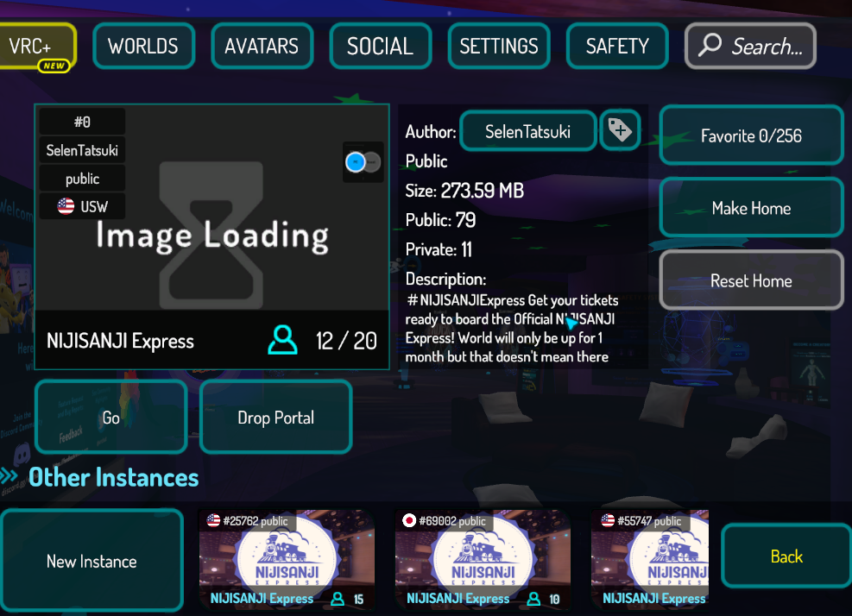Open the AVATARS tab
The height and width of the screenshot is (616, 852).
click(x=262, y=47)
